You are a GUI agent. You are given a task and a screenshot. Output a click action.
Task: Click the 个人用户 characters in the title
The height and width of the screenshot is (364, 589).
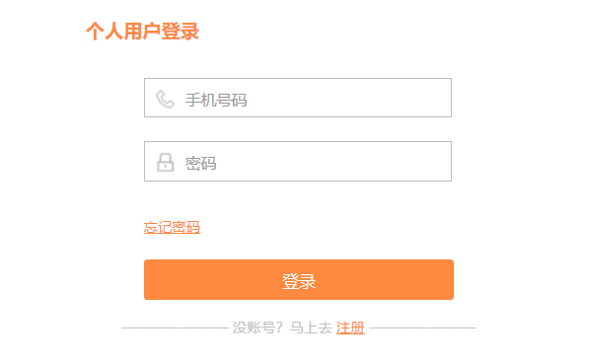pyautogui.click(x=123, y=32)
